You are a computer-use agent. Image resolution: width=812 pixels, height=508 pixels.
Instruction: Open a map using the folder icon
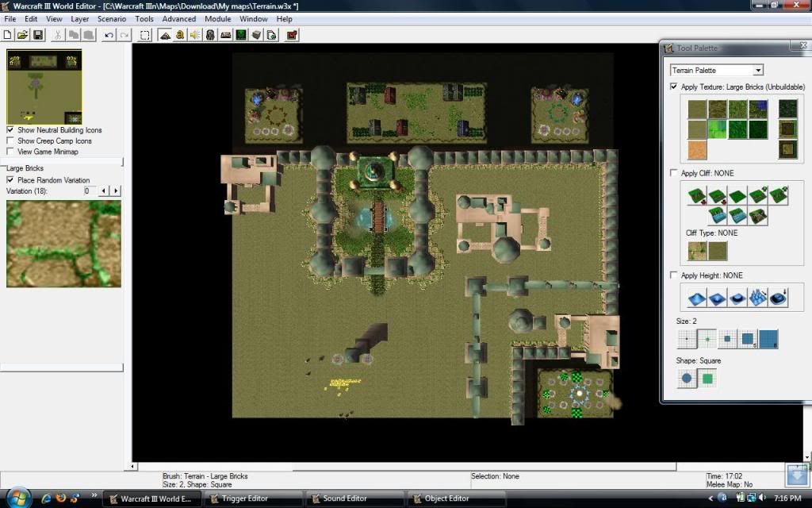point(22,35)
